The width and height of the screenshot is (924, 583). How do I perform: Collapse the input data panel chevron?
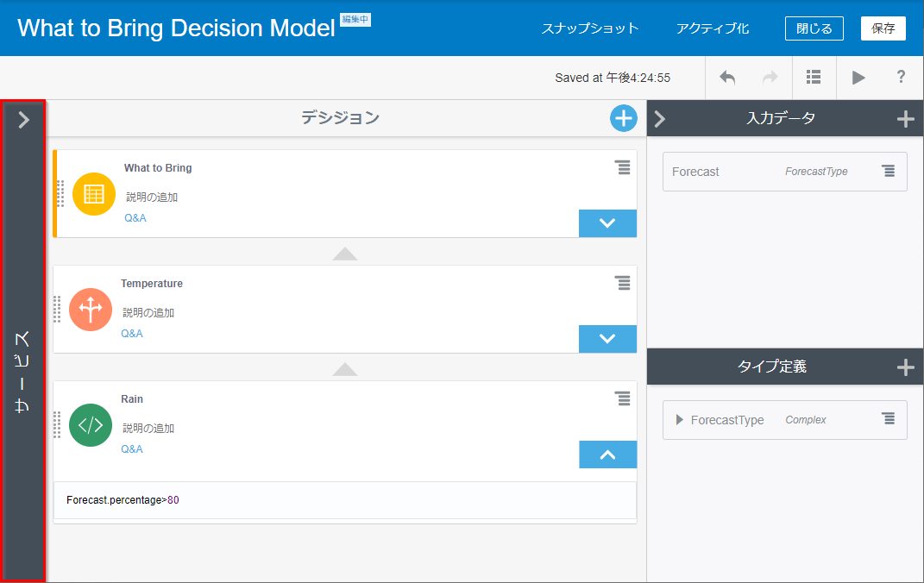pos(660,119)
